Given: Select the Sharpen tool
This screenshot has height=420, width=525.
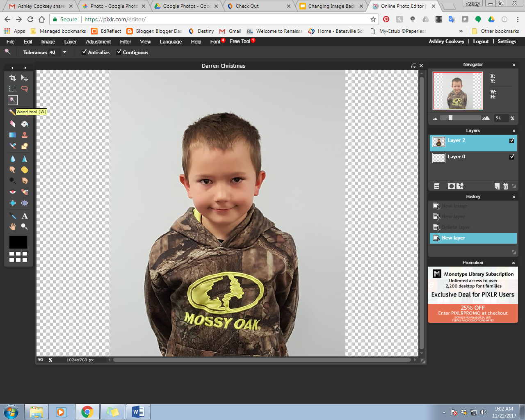Looking at the screenshot, I should tap(25, 159).
